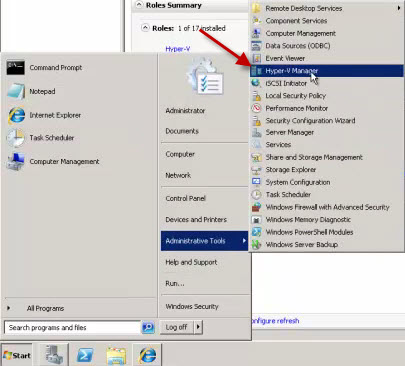Expand Remote Desktop Services submenu arrow
The height and width of the screenshot is (366, 405).
[399, 8]
